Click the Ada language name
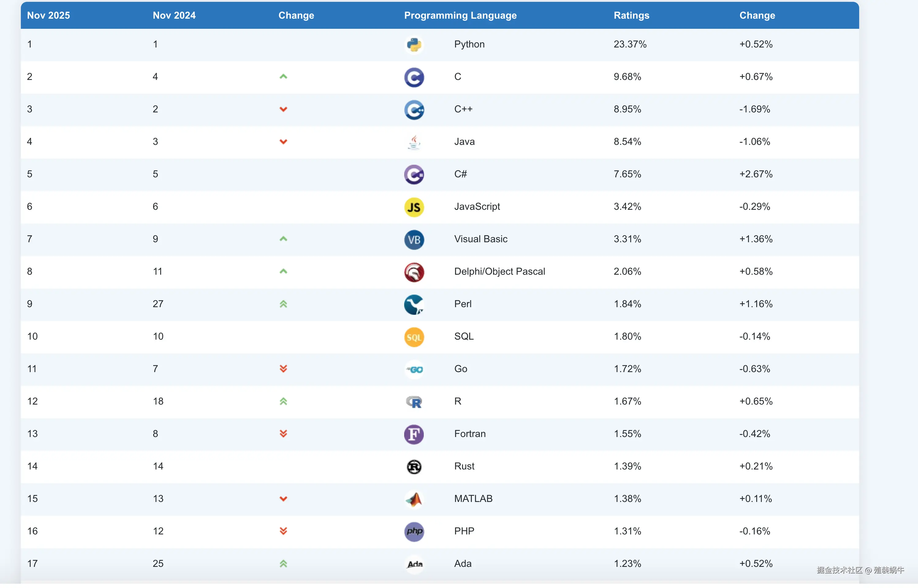918x588 pixels. [463, 563]
